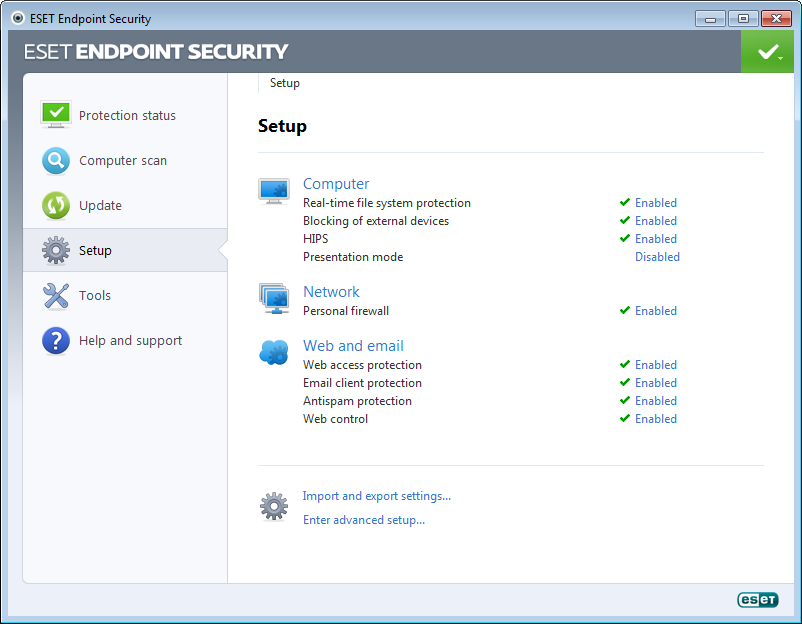The height and width of the screenshot is (624, 802).
Task: Toggle Presentation mode Disabled status
Action: [657, 257]
